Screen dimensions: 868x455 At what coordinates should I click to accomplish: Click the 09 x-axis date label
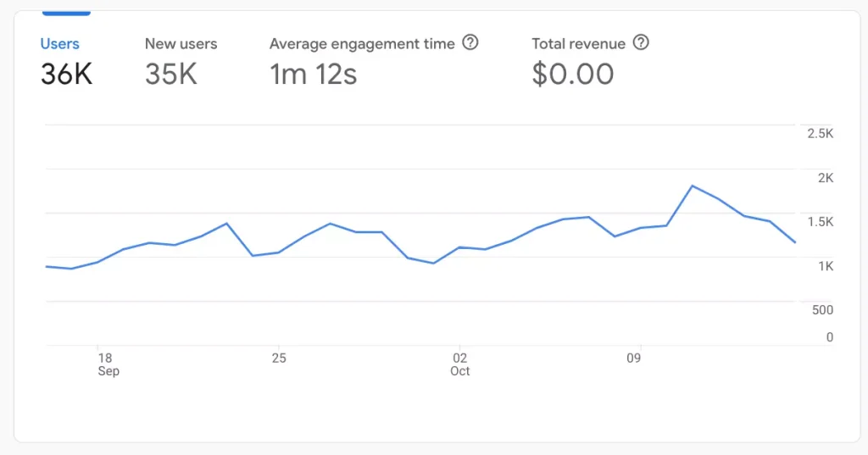pyautogui.click(x=633, y=358)
